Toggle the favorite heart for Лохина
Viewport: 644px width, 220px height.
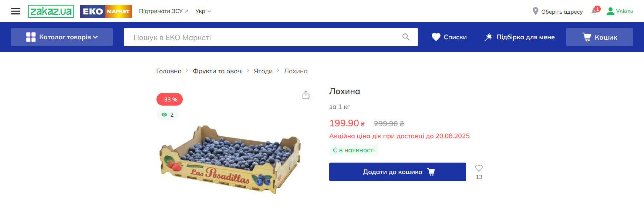(479, 168)
